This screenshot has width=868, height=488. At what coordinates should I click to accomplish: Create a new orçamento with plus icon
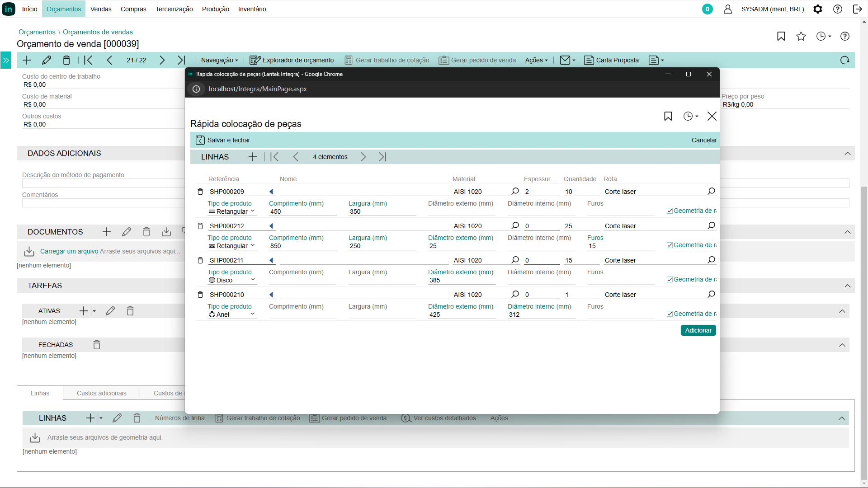point(27,60)
